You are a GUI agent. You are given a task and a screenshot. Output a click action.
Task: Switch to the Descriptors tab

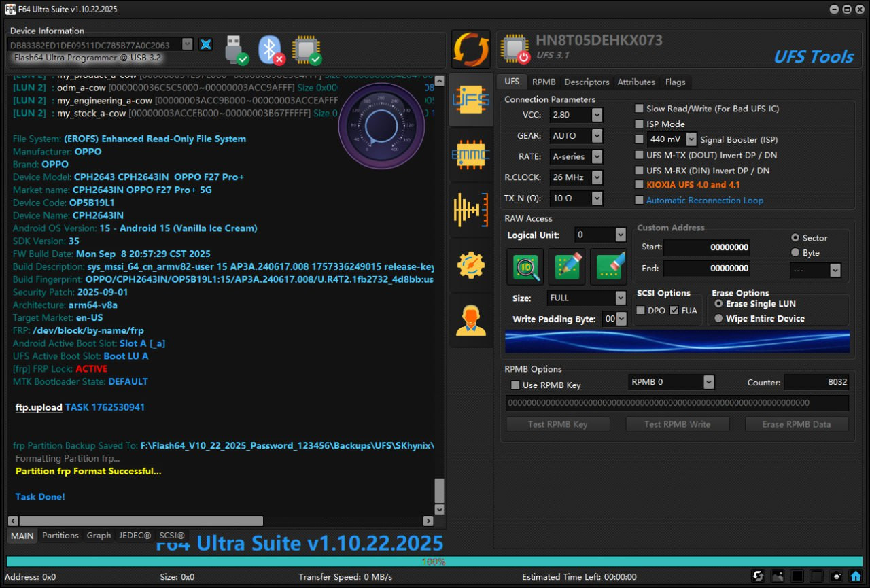(x=587, y=82)
